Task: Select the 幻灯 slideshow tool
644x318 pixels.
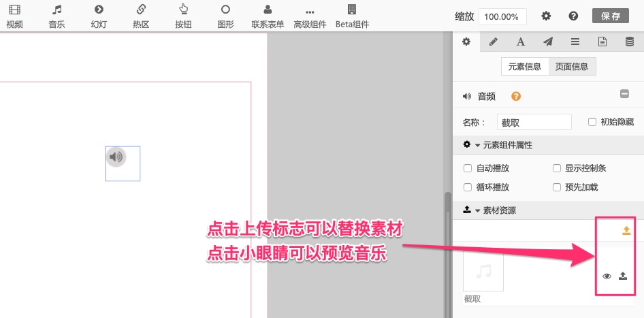Action: coord(99,16)
